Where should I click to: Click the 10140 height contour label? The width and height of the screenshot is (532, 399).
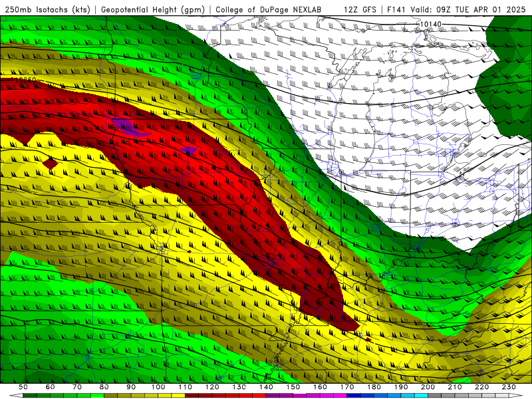click(x=431, y=24)
